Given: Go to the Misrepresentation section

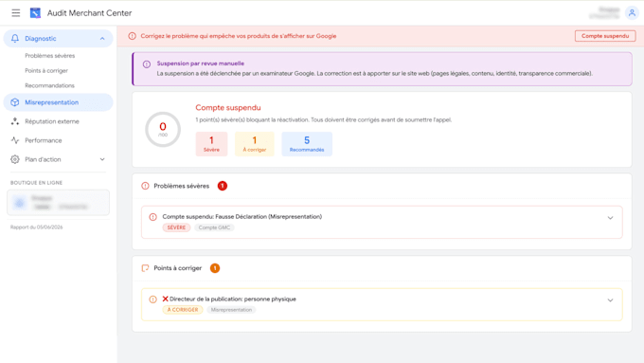Looking at the screenshot, I should pyautogui.click(x=58, y=102).
